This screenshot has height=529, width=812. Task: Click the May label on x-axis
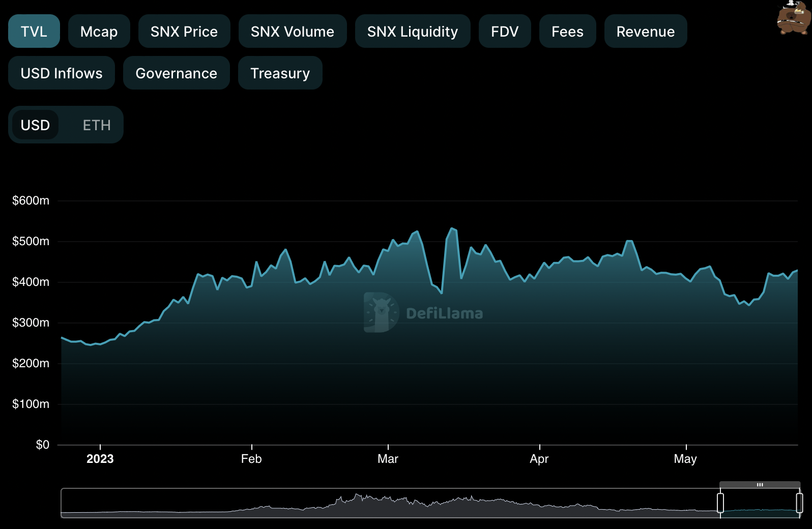coord(685,459)
